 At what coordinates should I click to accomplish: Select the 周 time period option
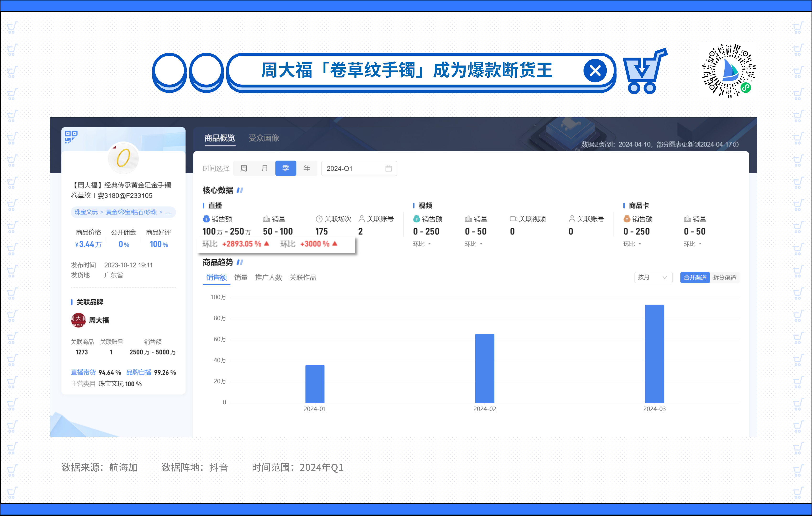click(244, 168)
